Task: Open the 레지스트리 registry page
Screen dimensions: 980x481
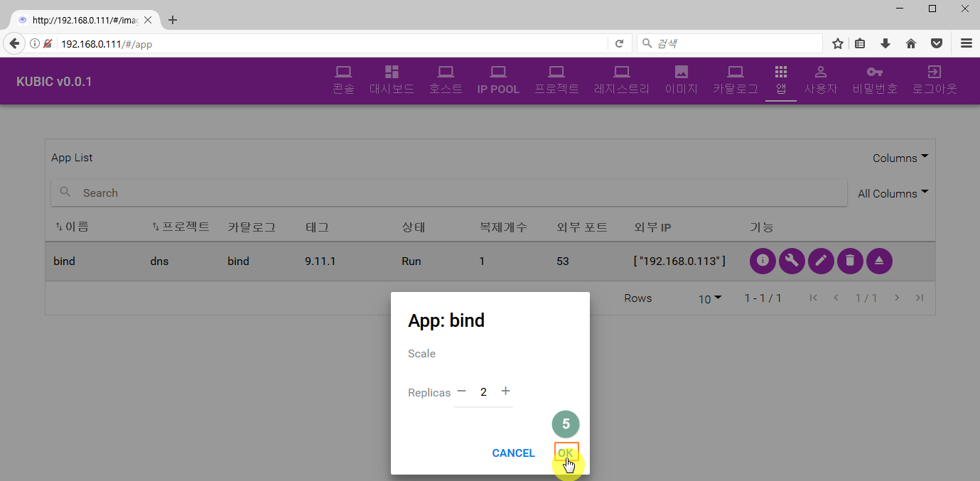Action: 622,80
